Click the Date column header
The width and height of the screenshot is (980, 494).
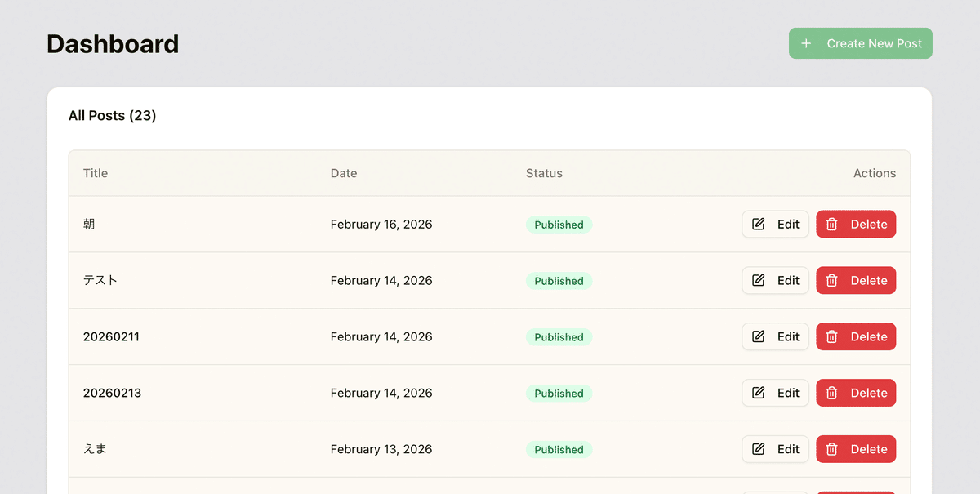pos(344,173)
